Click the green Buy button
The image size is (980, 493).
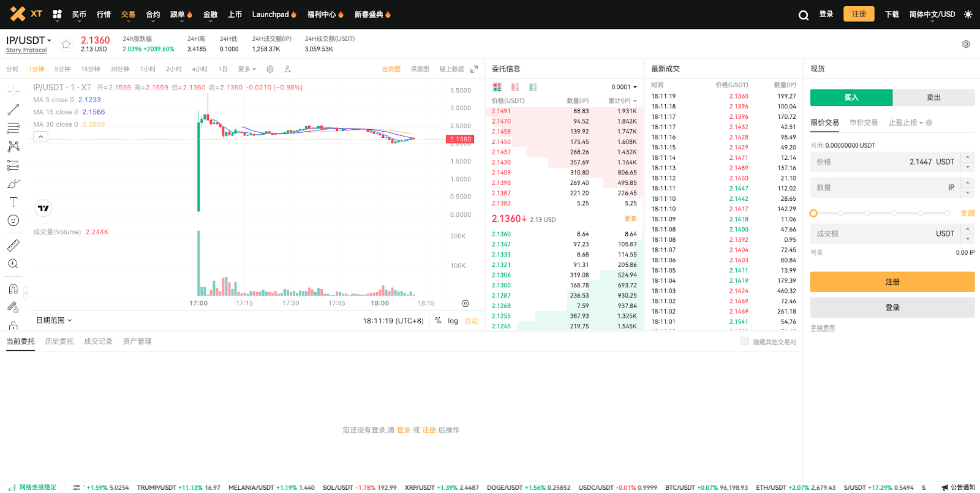tap(851, 97)
